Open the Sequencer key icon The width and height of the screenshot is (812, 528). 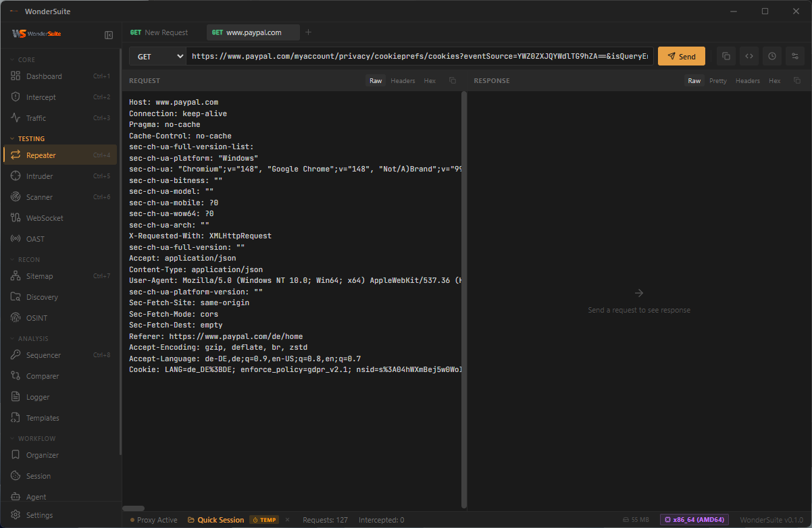click(x=16, y=355)
